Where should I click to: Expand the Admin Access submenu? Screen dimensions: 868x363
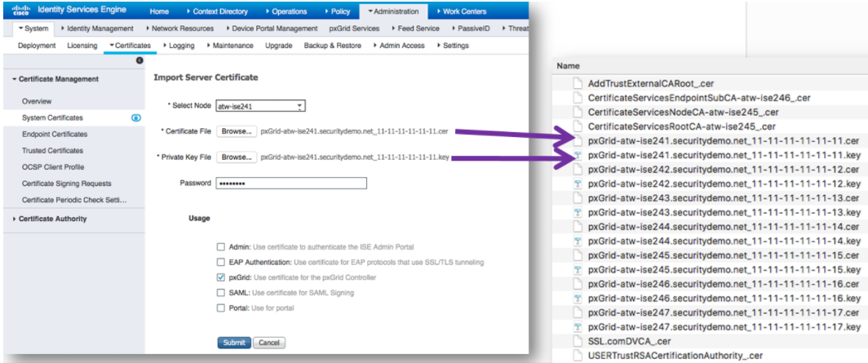tap(399, 46)
